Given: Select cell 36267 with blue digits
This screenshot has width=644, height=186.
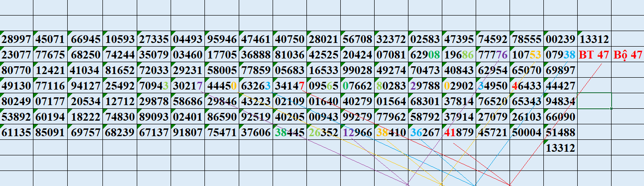Looking at the screenshot, I should click(425, 133).
